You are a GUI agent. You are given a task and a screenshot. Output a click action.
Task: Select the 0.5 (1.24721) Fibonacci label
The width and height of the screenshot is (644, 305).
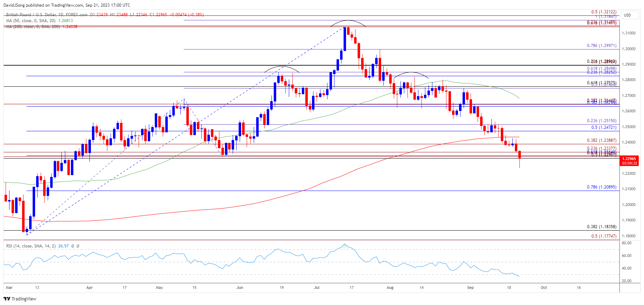[604, 127]
